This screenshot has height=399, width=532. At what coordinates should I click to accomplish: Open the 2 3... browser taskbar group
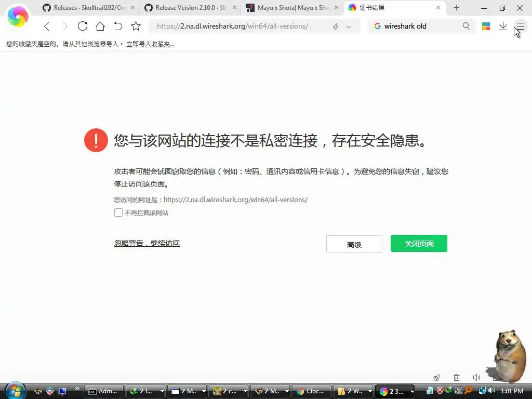click(395, 391)
